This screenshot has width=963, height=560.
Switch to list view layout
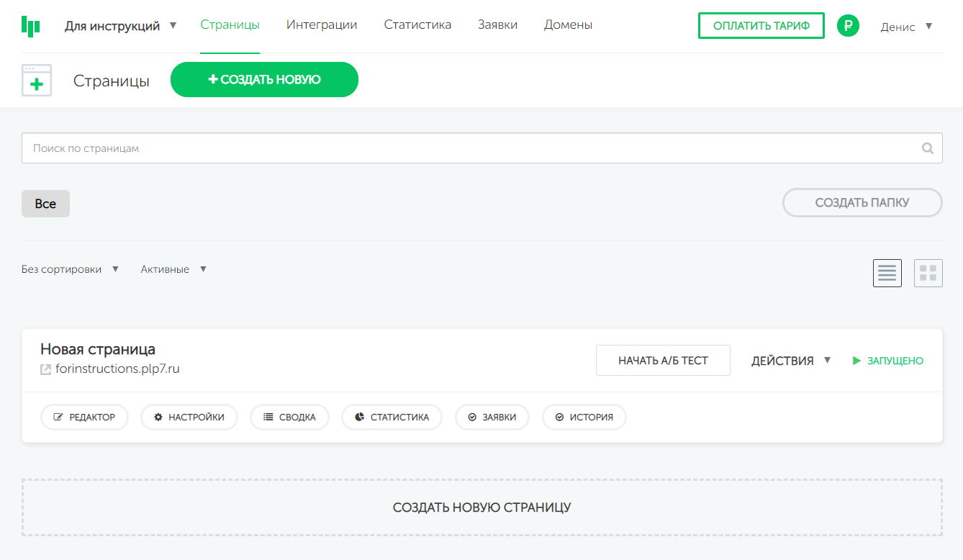click(887, 273)
